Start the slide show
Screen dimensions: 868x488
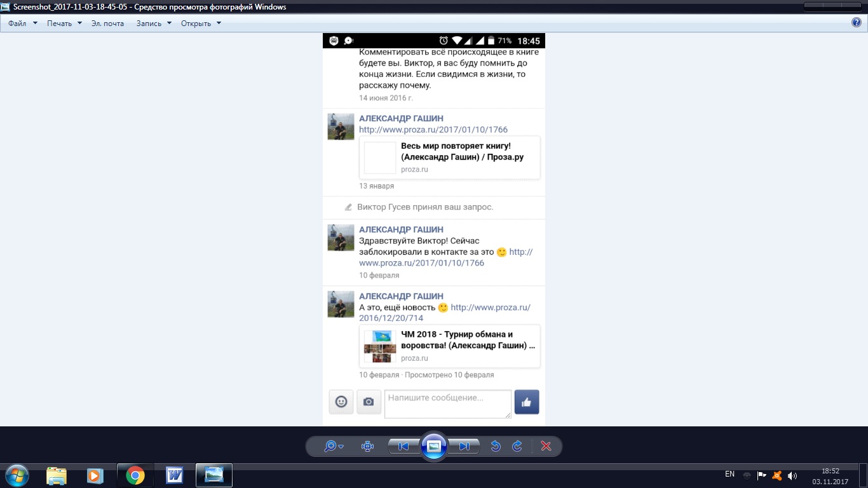click(434, 446)
